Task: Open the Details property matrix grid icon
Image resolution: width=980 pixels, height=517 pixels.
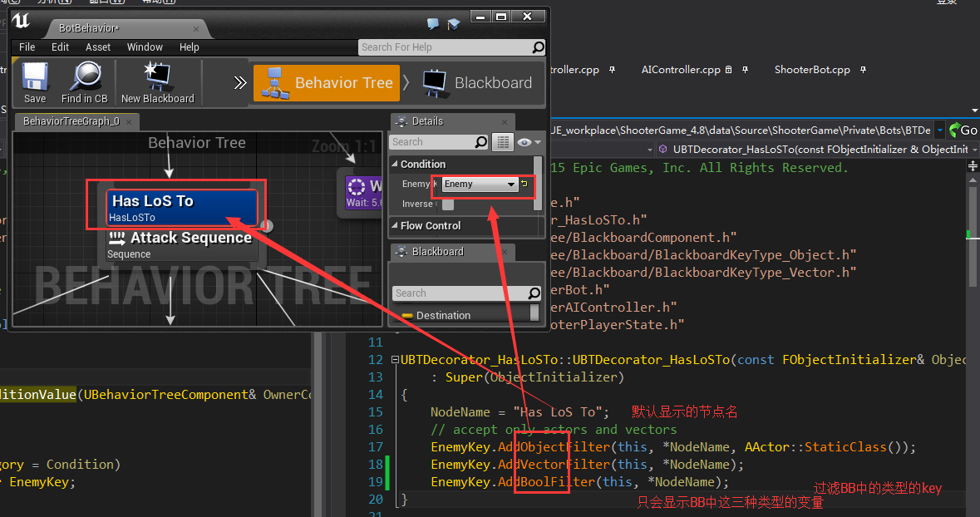Action: [x=503, y=142]
